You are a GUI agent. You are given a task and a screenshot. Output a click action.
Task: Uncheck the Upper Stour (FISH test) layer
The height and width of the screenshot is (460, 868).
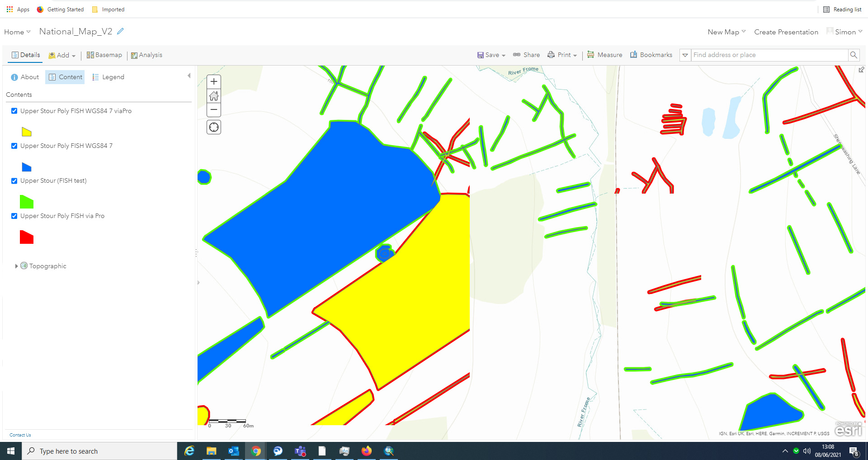(x=14, y=180)
